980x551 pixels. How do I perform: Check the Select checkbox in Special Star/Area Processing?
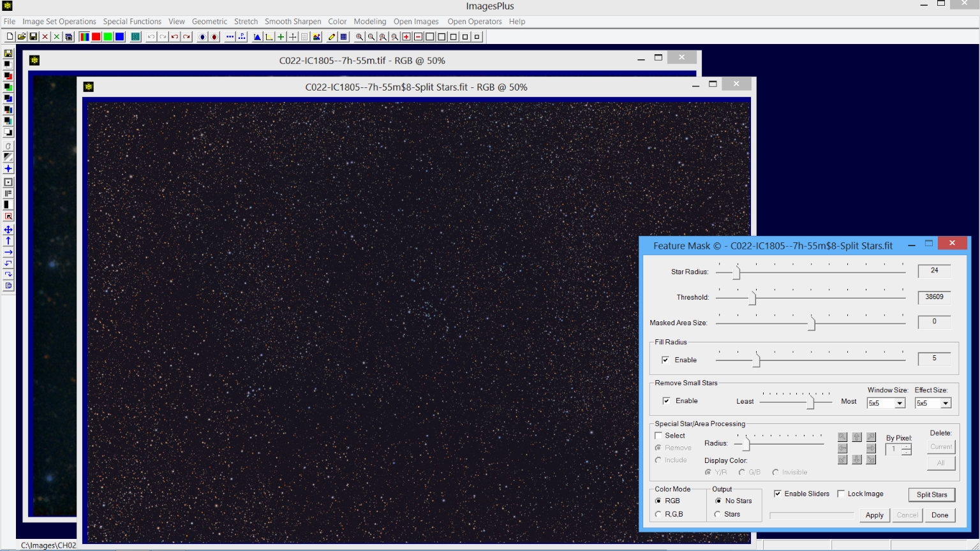pyautogui.click(x=658, y=436)
